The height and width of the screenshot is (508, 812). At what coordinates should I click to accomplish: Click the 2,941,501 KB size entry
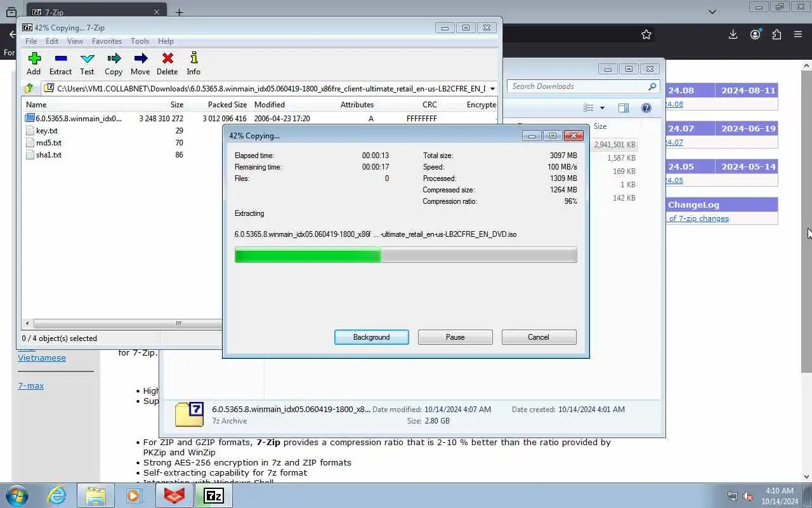point(614,145)
